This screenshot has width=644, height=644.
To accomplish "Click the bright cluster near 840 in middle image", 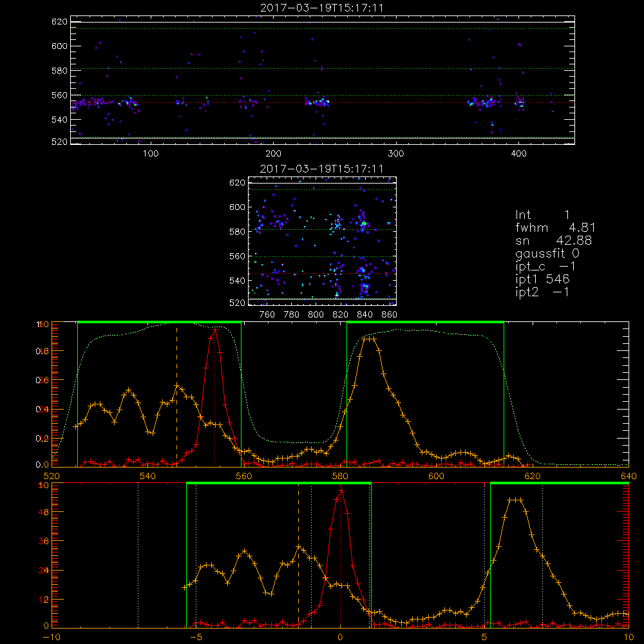I will tap(363, 224).
